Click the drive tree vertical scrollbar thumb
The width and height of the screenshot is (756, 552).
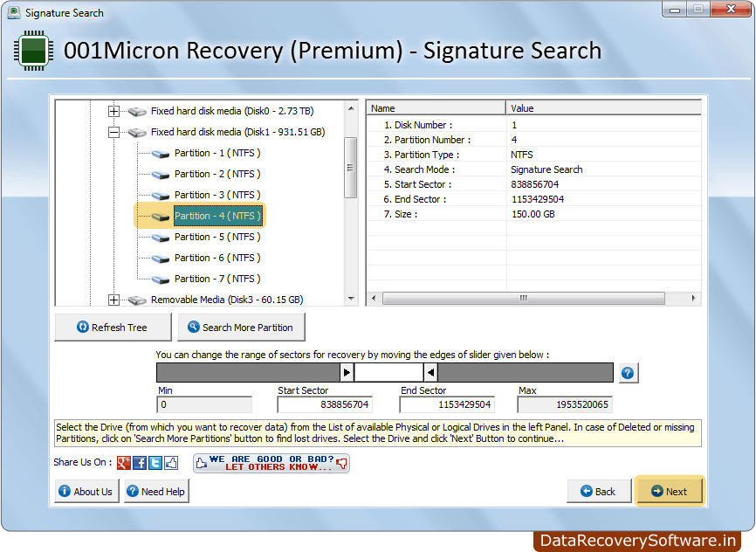click(351, 168)
